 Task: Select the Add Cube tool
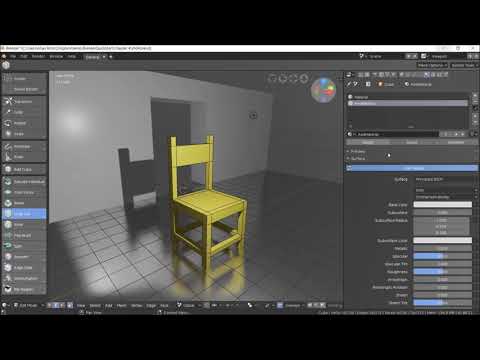coord(24,169)
